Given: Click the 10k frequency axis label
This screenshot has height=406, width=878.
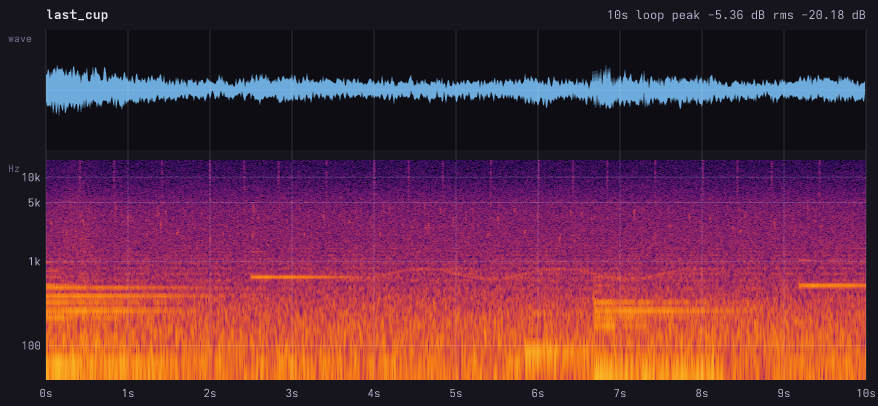Looking at the screenshot, I should click(x=31, y=178).
